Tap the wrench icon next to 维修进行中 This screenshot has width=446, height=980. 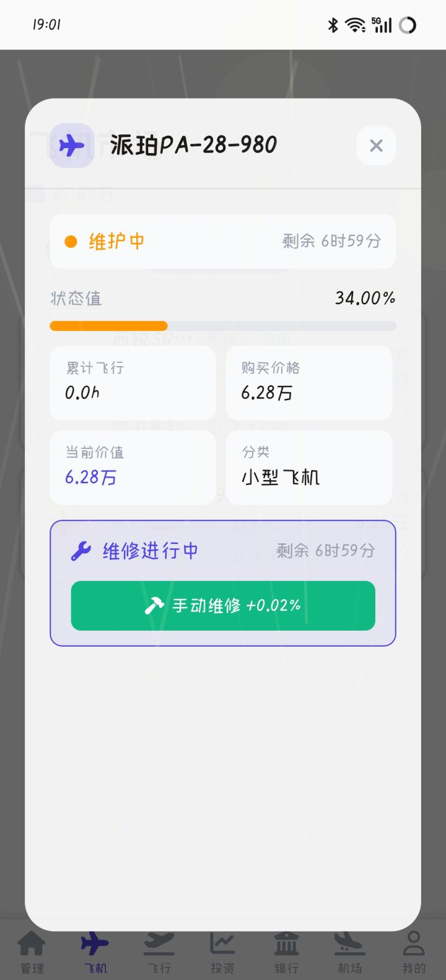pyautogui.click(x=81, y=551)
